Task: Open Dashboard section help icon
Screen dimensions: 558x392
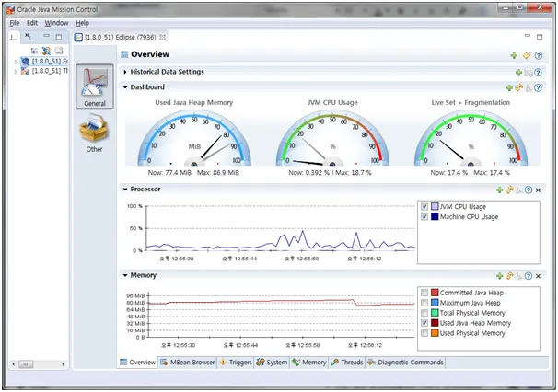Action: click(538, 87)
